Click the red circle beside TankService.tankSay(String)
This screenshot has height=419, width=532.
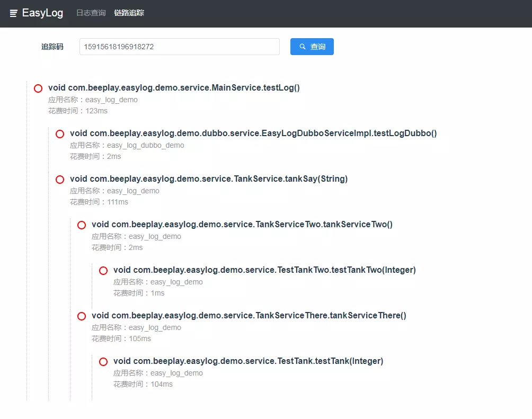click(x=60, y=180)
